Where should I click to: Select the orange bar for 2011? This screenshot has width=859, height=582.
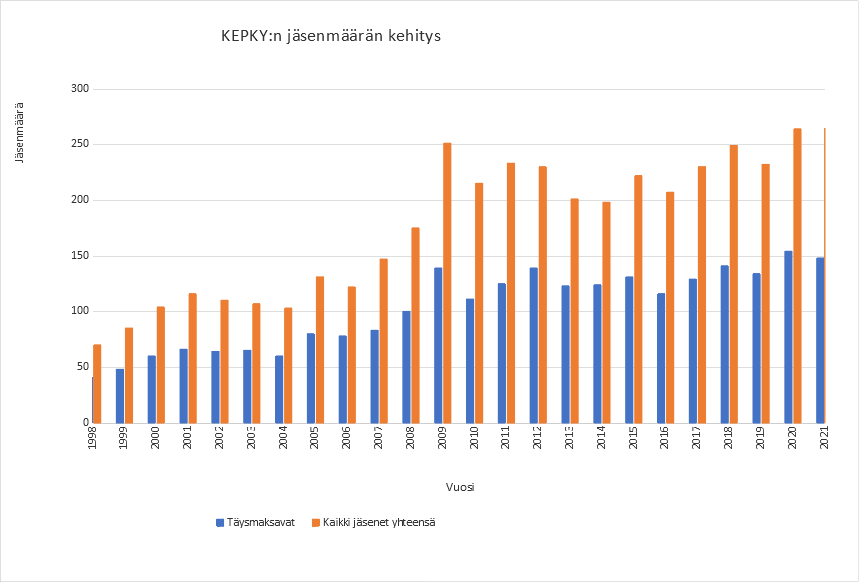coord(511,293)
